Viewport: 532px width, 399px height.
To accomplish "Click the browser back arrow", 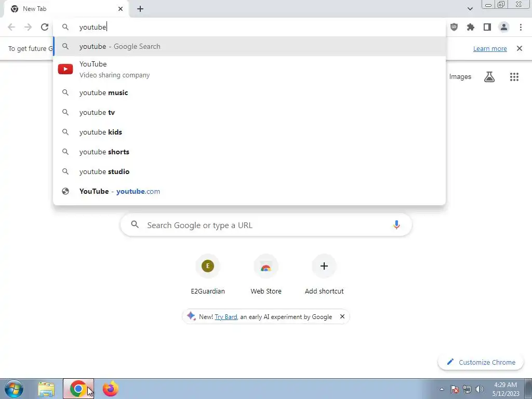I will tap(11, 27).
